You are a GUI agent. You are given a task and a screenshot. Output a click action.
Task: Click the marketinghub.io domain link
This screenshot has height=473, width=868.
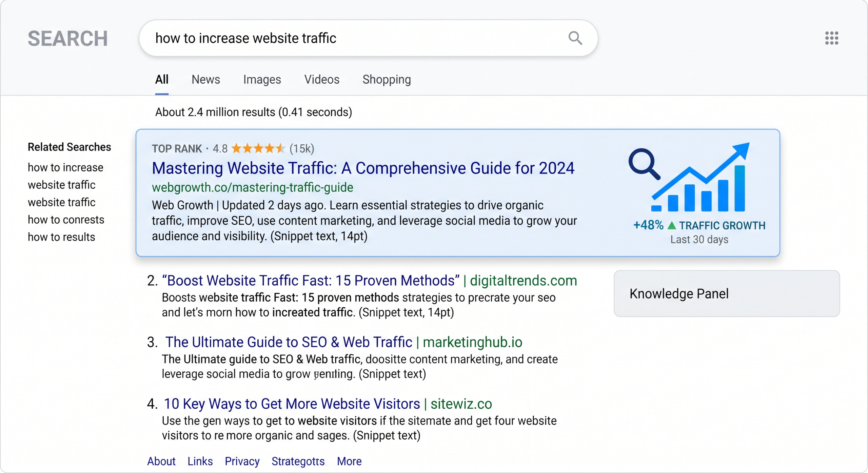pyautogui.click(x=472, y=342)
